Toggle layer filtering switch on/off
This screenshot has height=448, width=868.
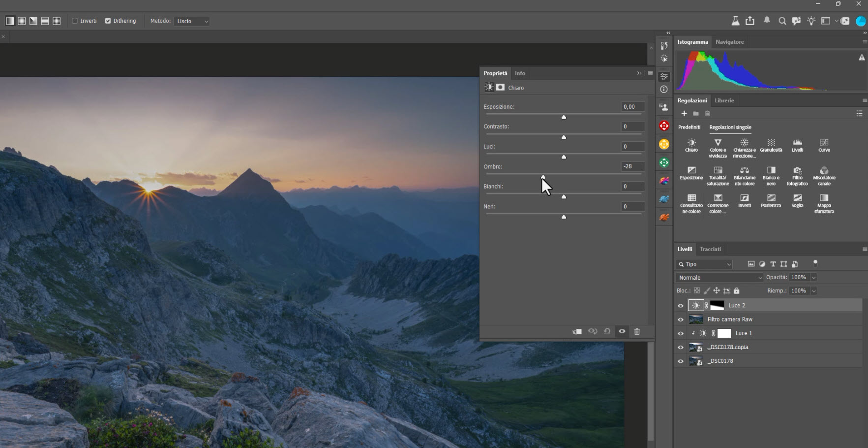point(815,263)
